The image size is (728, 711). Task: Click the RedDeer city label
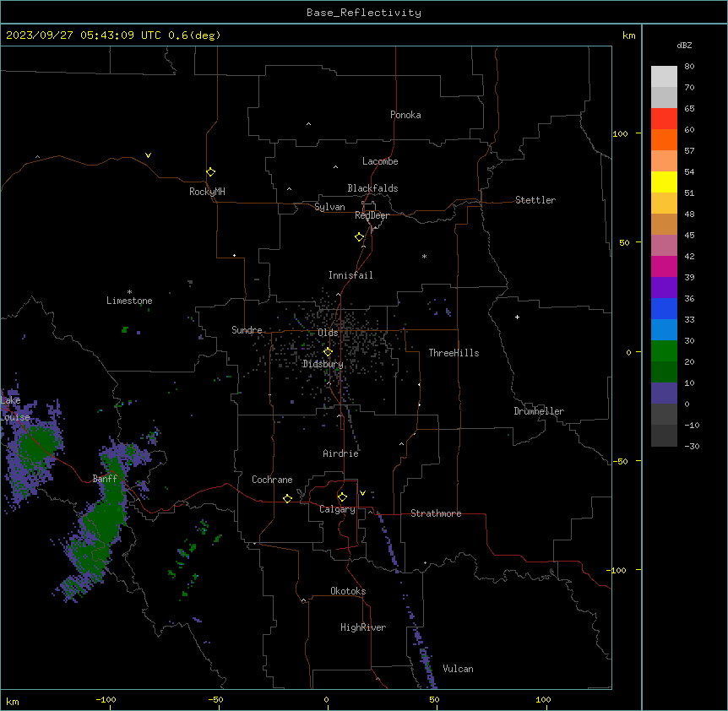(372, 215)
